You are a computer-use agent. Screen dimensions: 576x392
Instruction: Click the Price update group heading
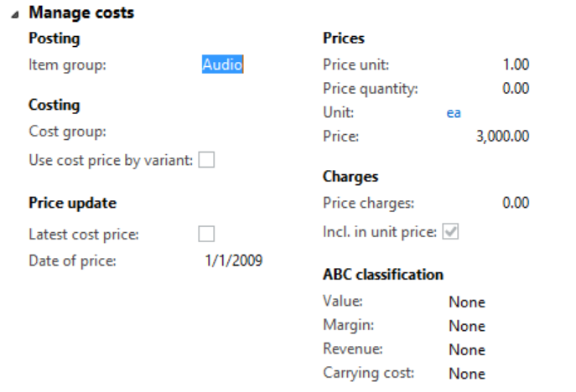click(72, 203)
